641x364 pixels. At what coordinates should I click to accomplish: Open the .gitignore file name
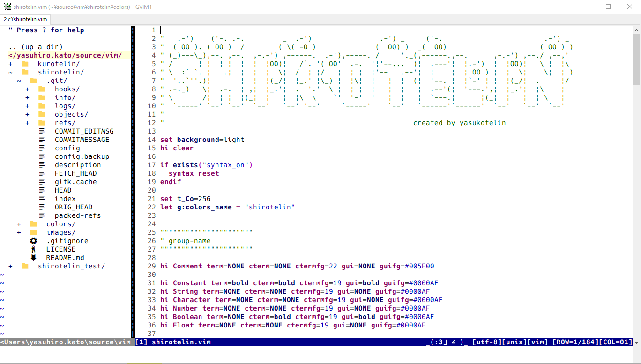tap(67, 241)
